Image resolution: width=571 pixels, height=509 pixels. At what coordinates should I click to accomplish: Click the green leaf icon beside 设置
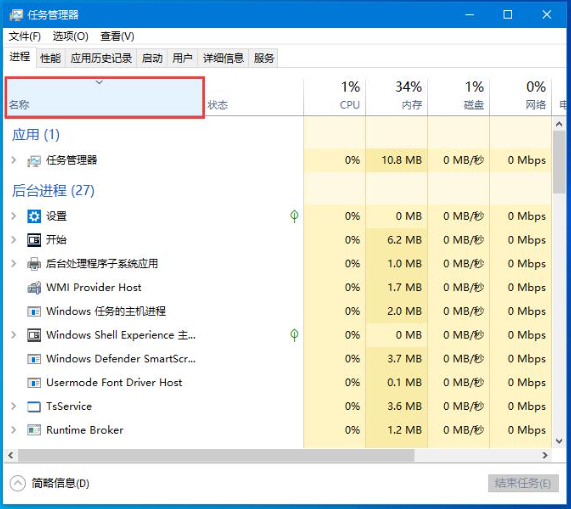pyautogui.click(x=294, y=216)
